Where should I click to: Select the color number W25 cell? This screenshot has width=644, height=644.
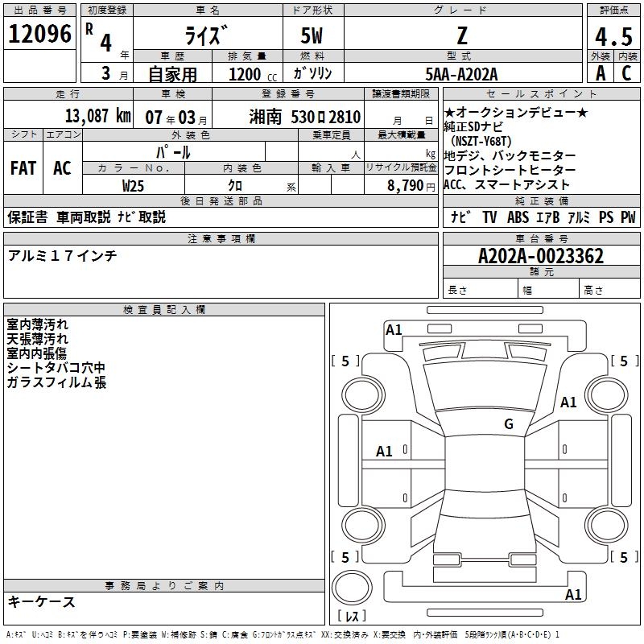pos(134,185)
